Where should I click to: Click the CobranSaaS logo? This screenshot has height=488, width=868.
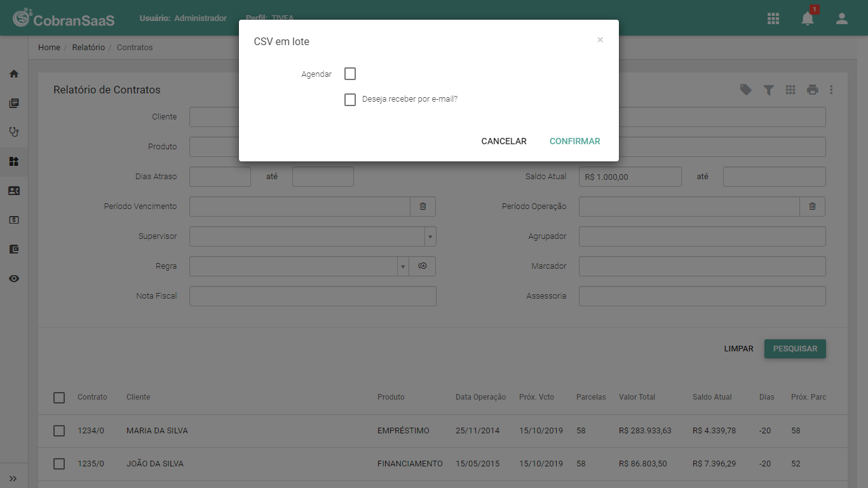pyautogui.click(x=64, y=18)
